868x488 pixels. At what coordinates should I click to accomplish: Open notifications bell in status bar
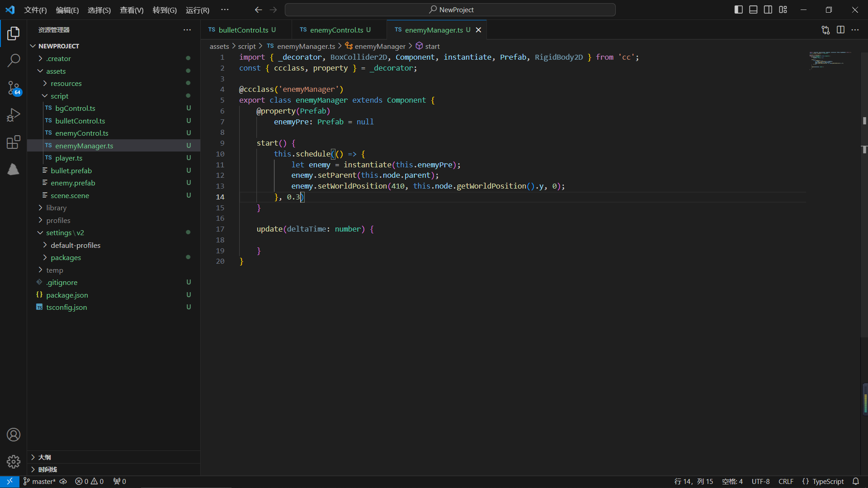[855, 481]
